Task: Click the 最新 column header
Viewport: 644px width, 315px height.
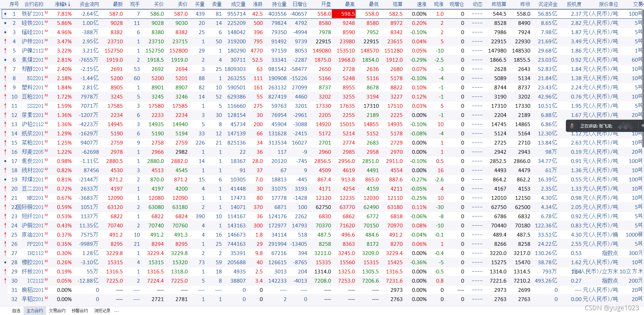Action: 118,4
